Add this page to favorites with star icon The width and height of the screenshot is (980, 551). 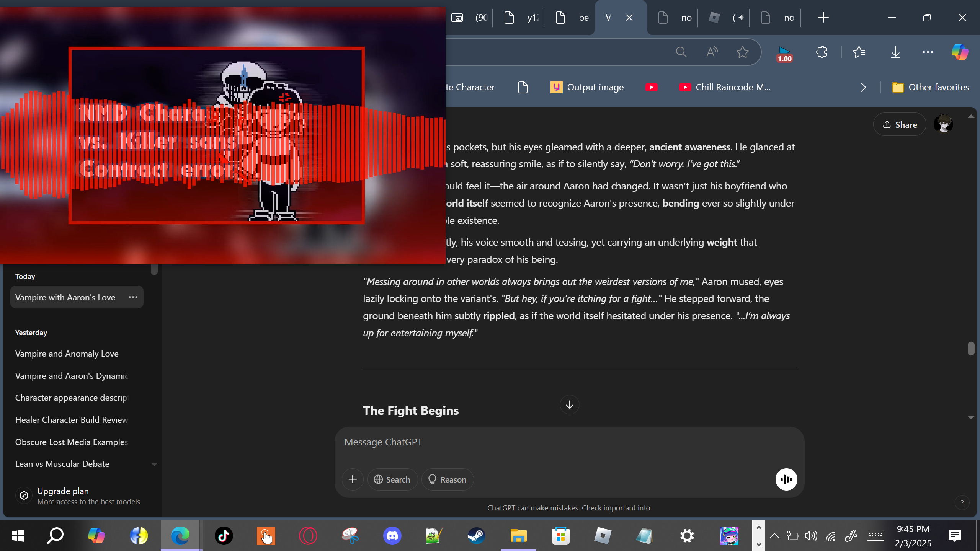pyautogui.click(x=742, y=52)
